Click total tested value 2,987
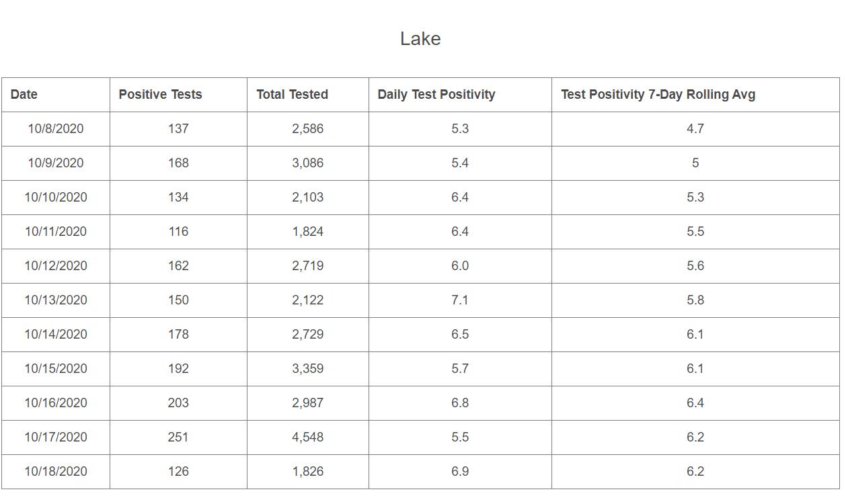Viewport: 846px width, 504px height. click(x=307, y=403)
